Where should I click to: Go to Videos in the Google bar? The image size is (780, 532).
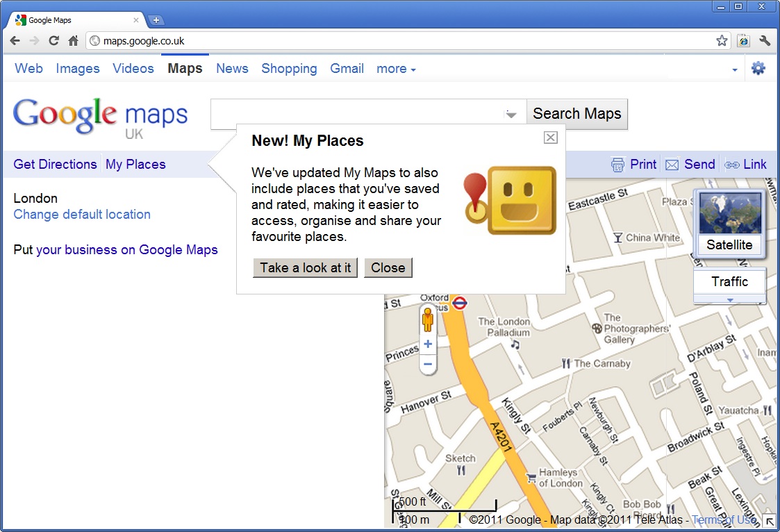click(133, 69)
